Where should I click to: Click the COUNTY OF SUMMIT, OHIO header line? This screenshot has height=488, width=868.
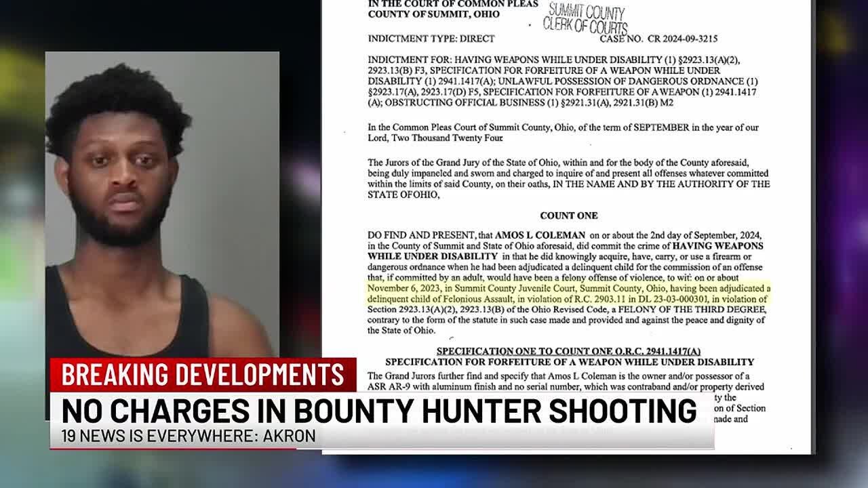pyautogui.click(x=433, y=14)
